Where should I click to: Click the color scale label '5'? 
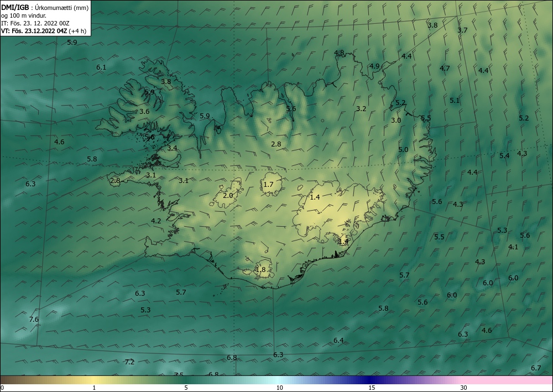tap(186, 388)
